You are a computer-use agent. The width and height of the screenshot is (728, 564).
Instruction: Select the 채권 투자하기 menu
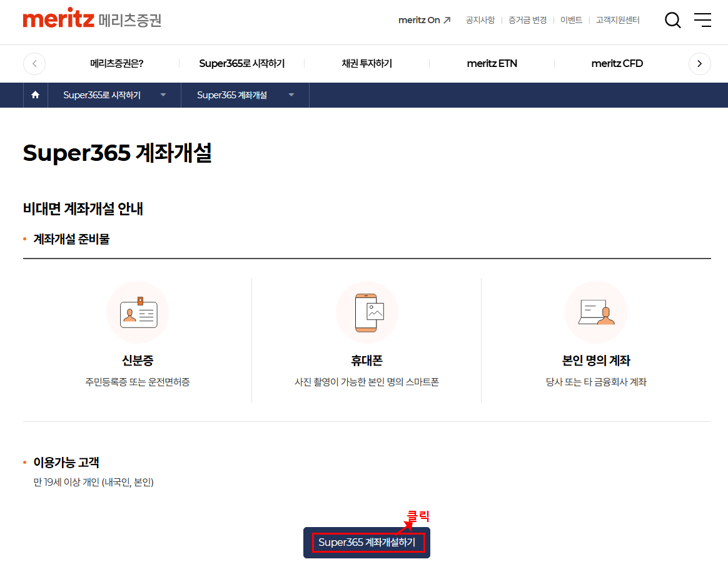(x=367, y=64)
